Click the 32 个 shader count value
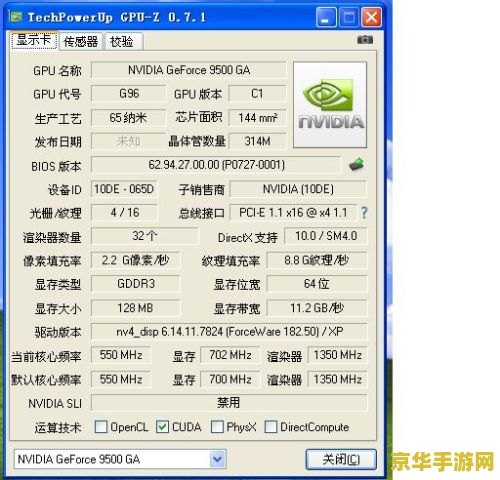 tap(145, 236)
